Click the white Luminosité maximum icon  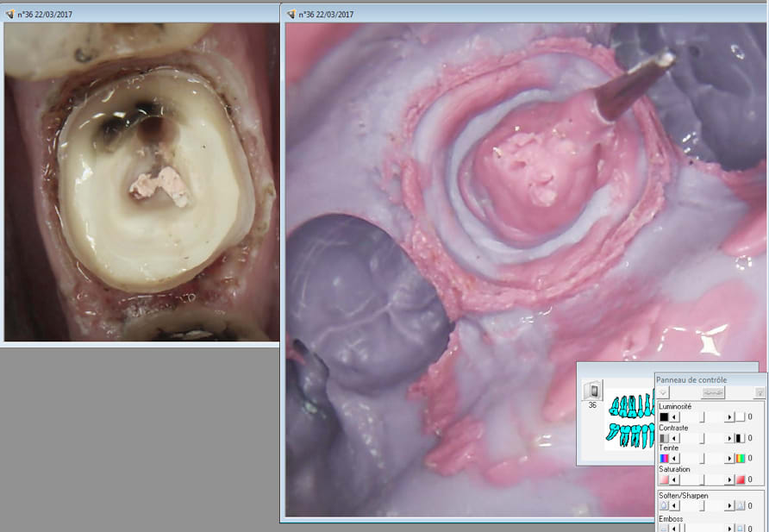point(739,416)
